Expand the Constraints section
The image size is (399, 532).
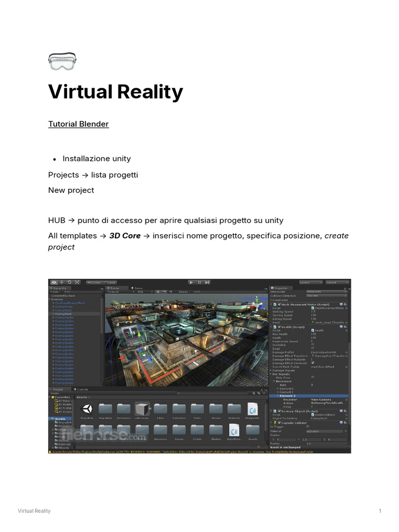(271, 300)
